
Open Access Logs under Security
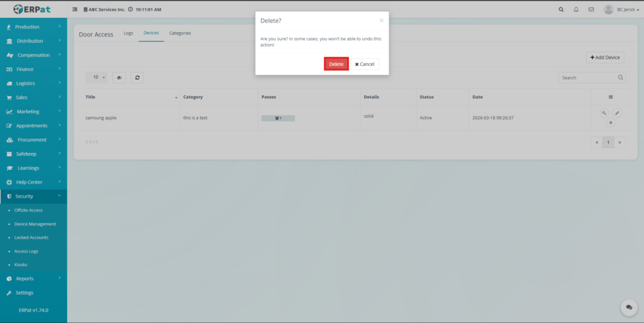coord(26,251)
